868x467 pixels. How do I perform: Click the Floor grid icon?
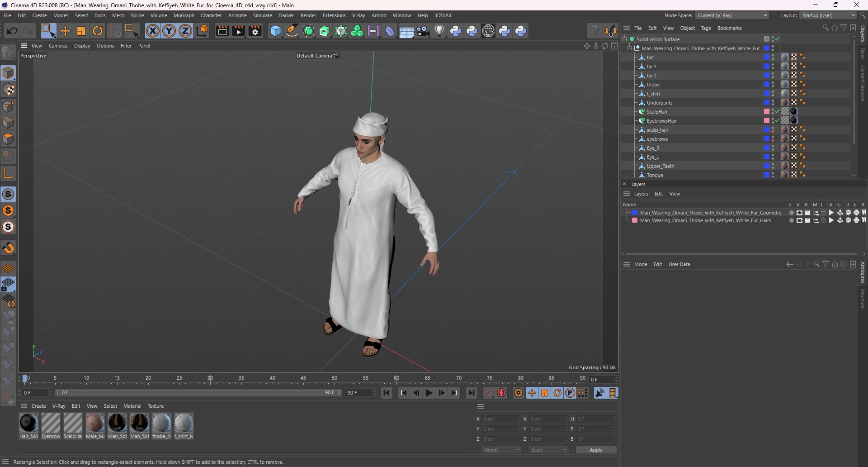tap(406, 31)
